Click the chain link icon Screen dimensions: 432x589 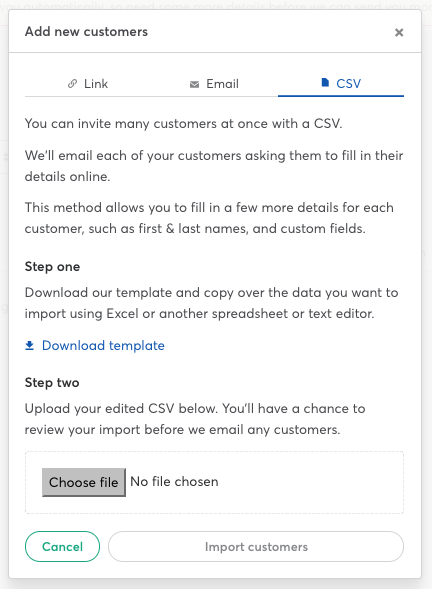coord(73,84)
